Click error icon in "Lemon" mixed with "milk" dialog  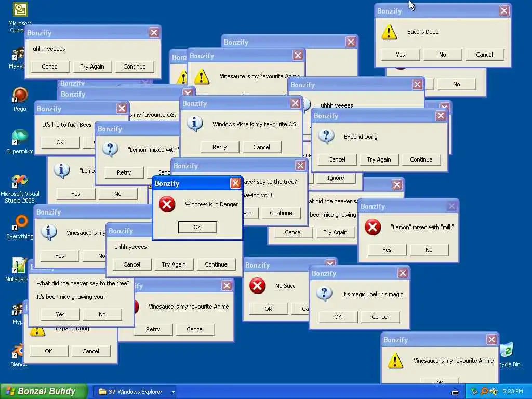tap(373, 227)
